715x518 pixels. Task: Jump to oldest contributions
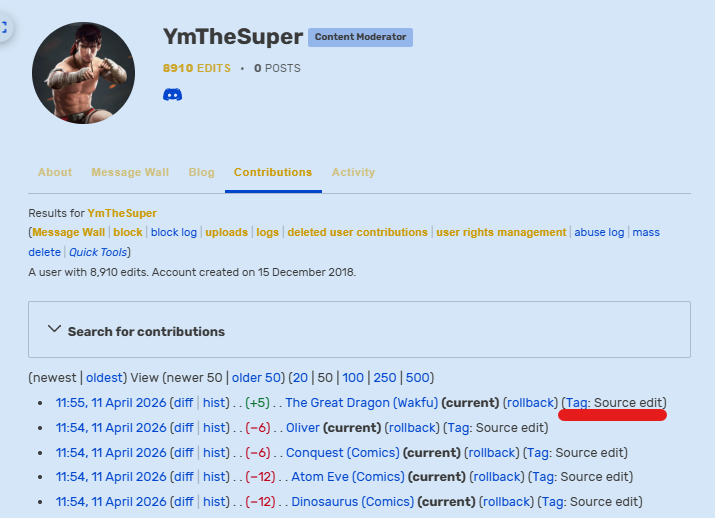(x=104, y=378)
